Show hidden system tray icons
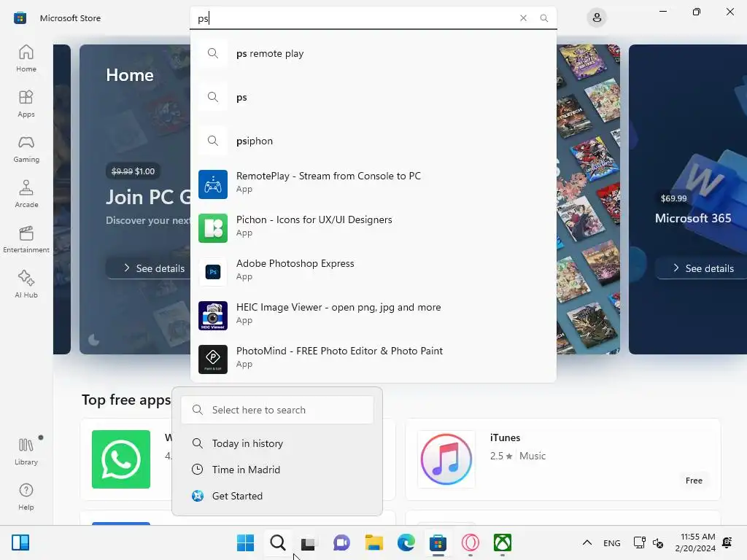 (587, 542)
